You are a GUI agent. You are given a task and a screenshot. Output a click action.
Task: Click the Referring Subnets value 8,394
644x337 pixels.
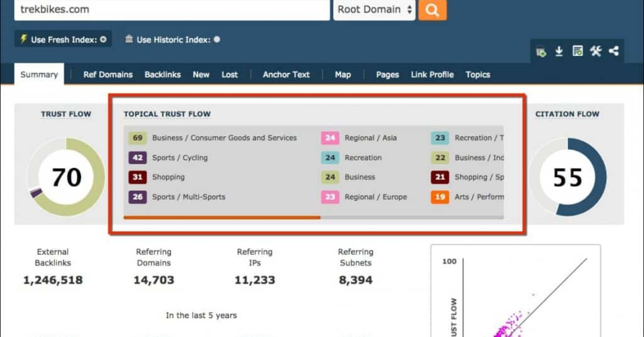coord(355,280)
